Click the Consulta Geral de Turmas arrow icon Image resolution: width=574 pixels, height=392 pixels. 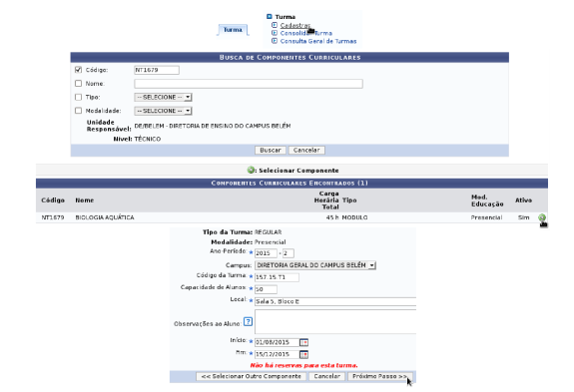[275, 41]
